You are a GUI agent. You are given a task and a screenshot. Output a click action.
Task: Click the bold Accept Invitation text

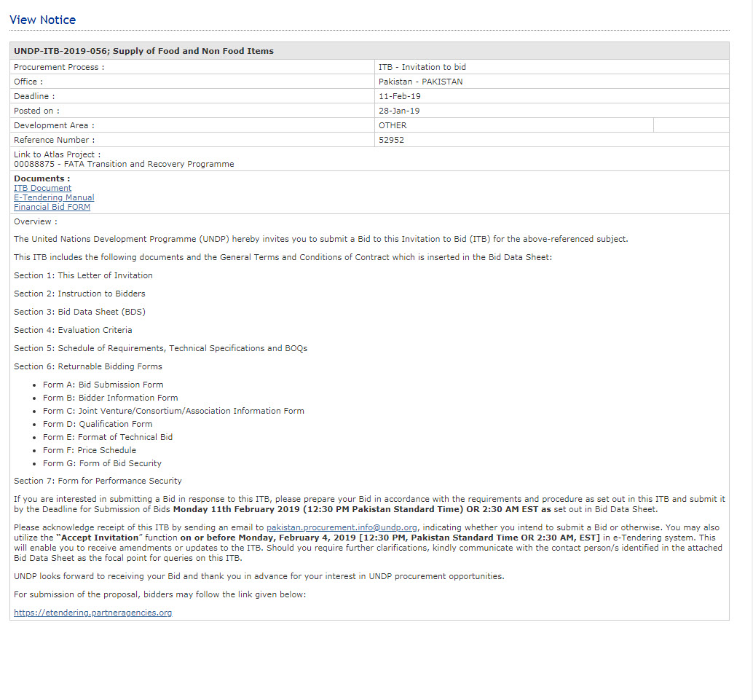coord(97,538)
